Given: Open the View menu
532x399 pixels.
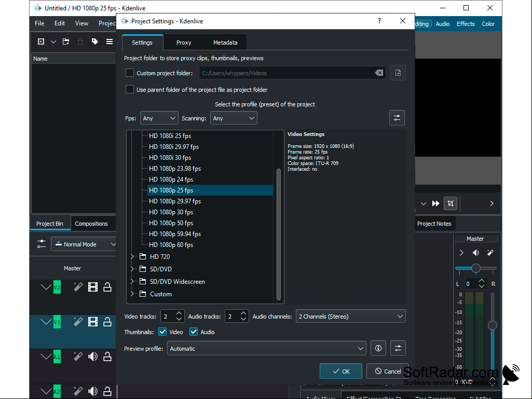Looking at the screenshot, I should point(81,23).
